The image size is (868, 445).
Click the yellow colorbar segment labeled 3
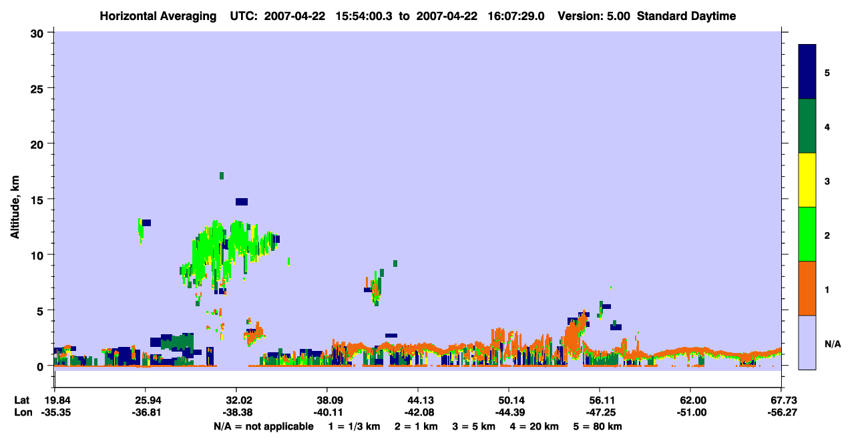[x=807, y=180]
